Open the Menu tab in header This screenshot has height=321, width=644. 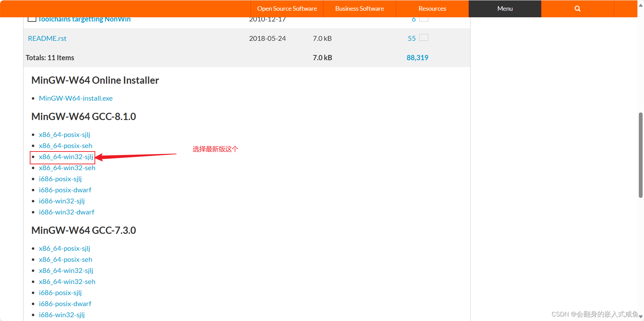click(x=505, y=9)
